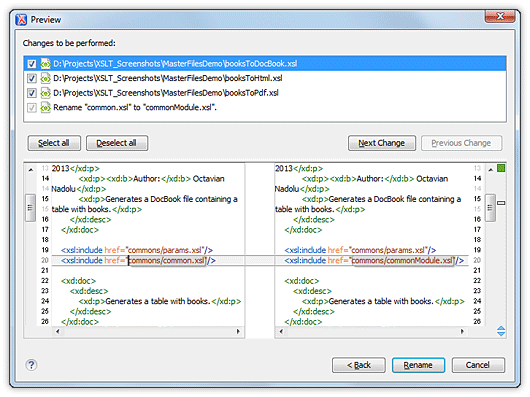
Task: Click <xd:desc> on line 23 in left pane
Action: [89, 291]
